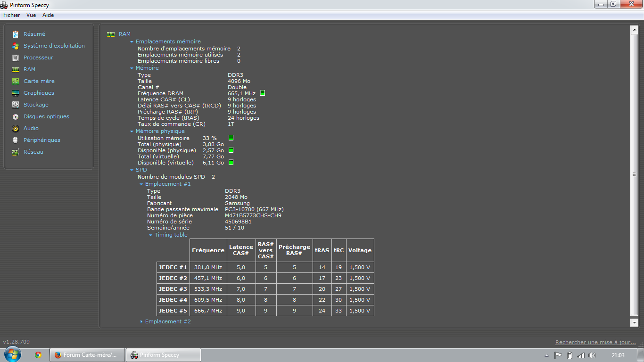Click green indicator beside Disponible (physique)
Image resolution: width=644 pixels, height=362 pixels.
pyautogui.click(x=231, y=150)
